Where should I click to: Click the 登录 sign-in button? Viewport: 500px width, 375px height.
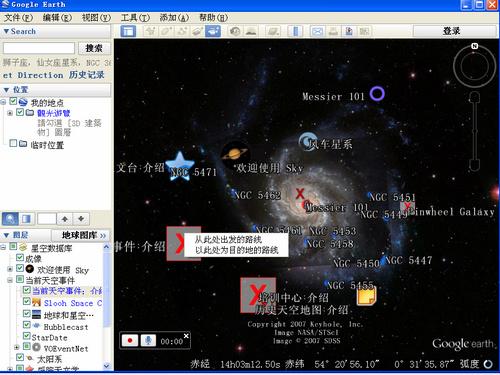point(455,31)
